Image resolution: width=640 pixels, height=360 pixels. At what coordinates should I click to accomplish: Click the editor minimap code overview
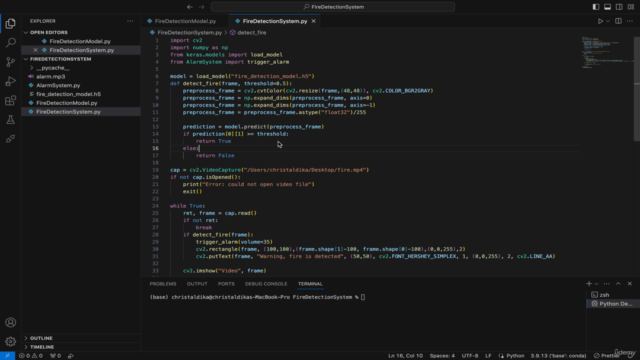coord(607,53)
